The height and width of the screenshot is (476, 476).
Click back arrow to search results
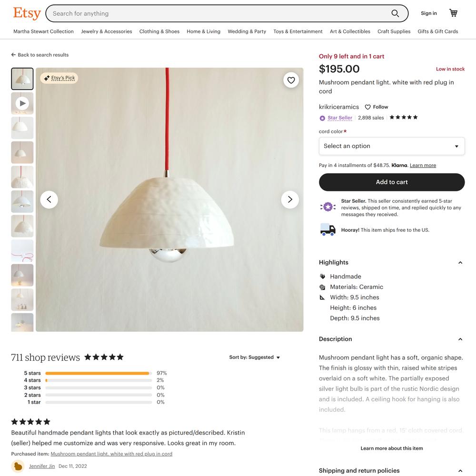point(13,55)
